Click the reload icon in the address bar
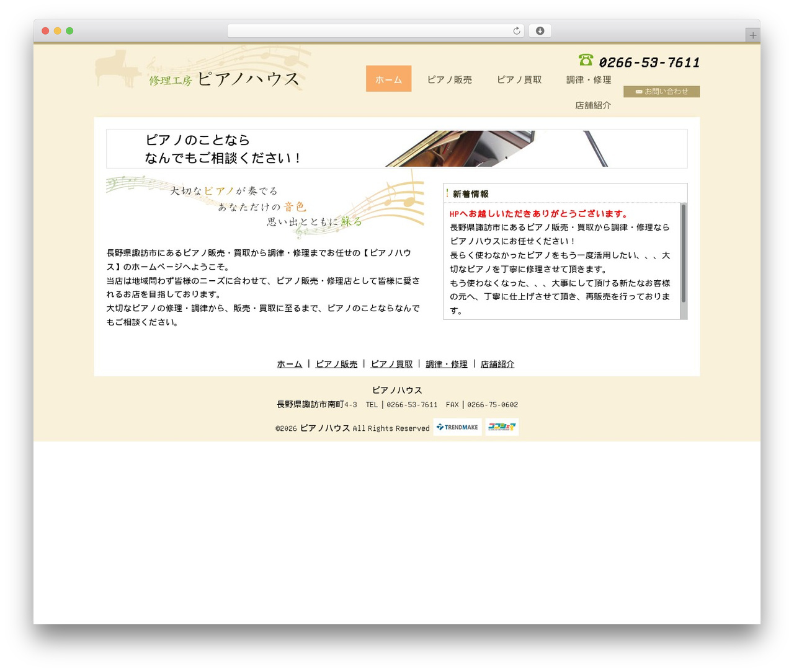The width and height of the screenshot is (794, 672). (x=516, y=31)
